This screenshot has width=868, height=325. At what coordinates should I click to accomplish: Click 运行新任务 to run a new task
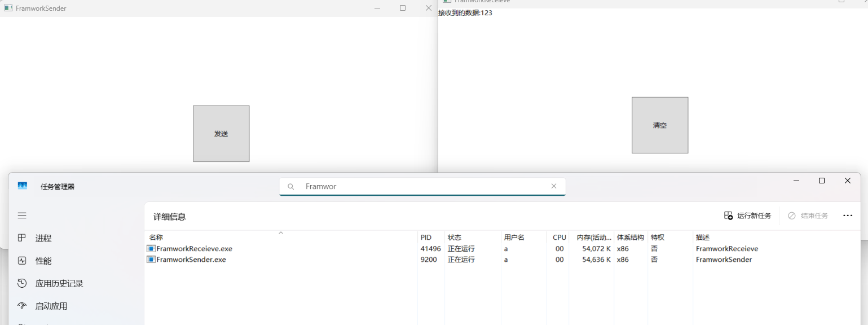(x=747, y=216)
